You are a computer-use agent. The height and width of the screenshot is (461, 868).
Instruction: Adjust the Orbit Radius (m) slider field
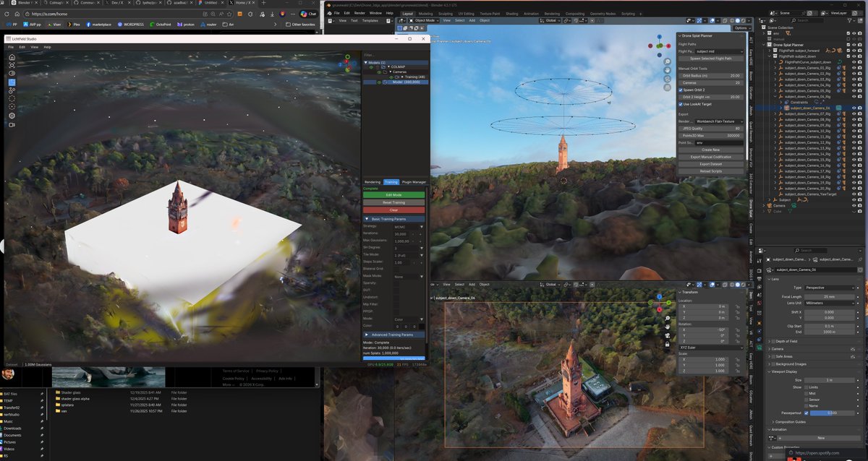(710, 75)
